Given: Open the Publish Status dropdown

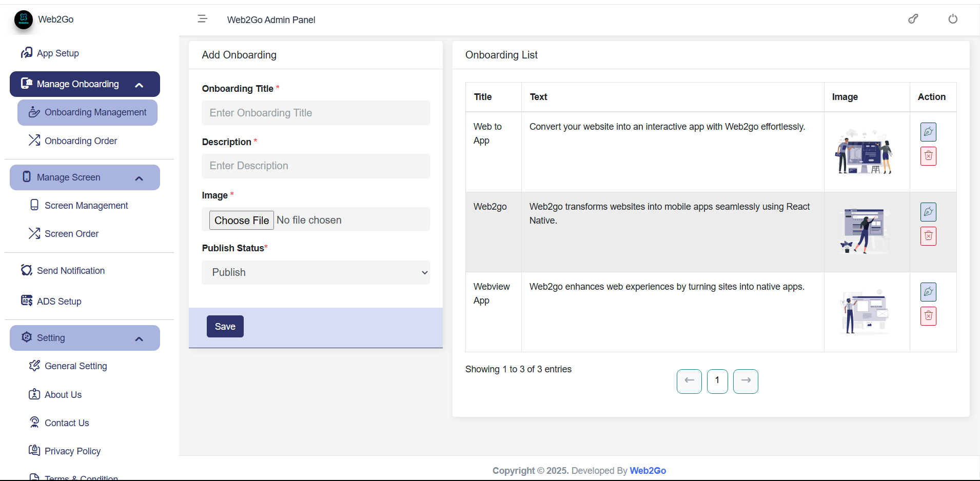Looking at the screenshot, I should click(316, 272).
